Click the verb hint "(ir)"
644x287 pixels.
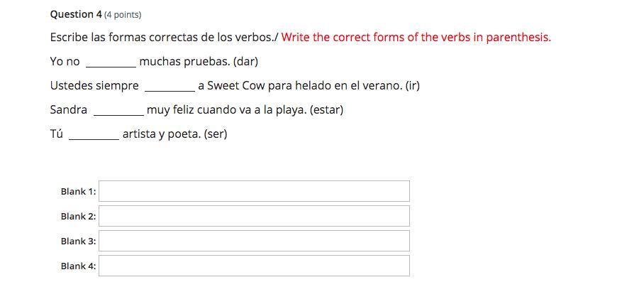click(x=412, y=87)
